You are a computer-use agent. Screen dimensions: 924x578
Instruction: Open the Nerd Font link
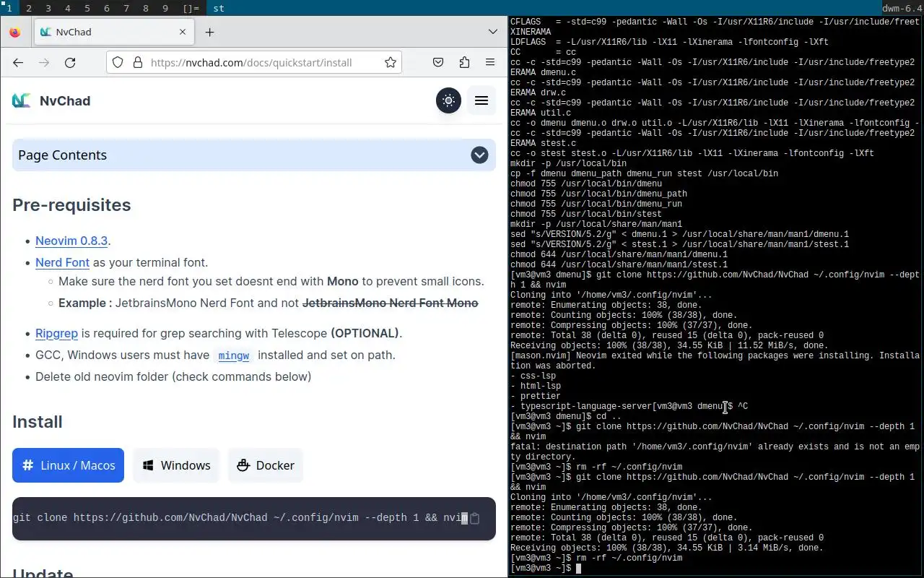[x=62, y=262]
